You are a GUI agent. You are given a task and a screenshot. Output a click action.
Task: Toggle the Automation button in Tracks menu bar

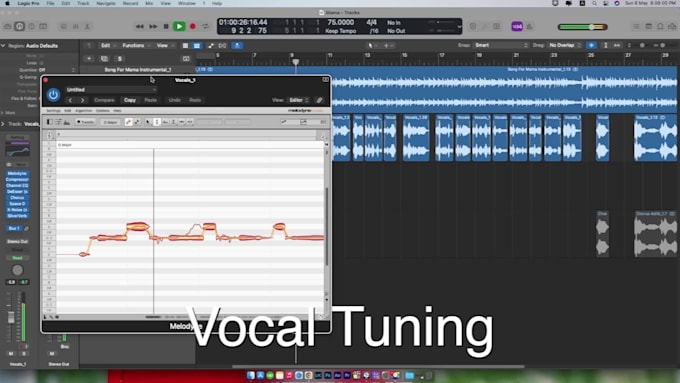(211, 46)
